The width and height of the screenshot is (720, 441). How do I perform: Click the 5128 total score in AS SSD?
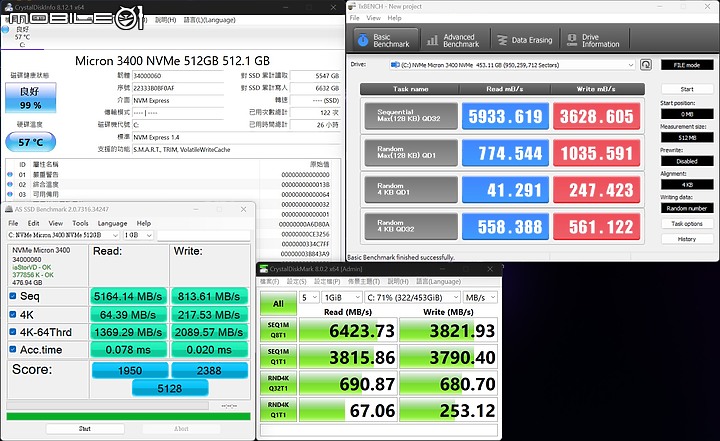pos(170,389)
